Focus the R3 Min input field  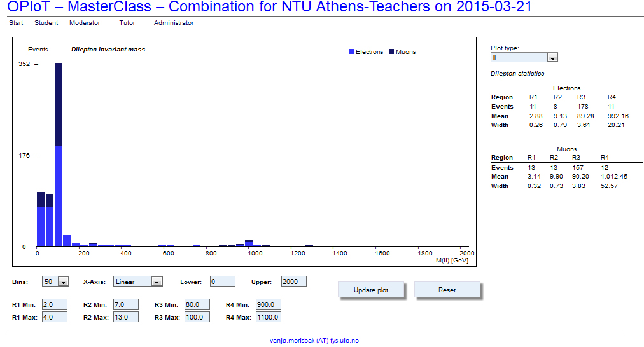(197, 304)
